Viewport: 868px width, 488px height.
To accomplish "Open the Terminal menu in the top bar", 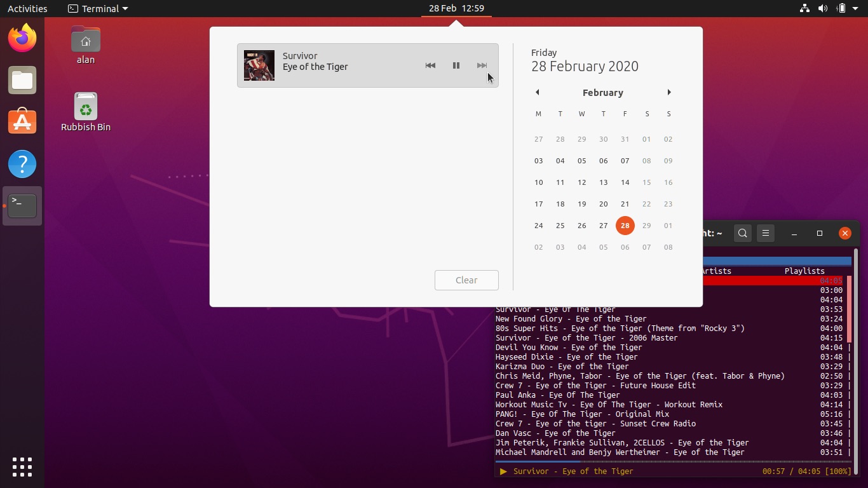I will click(x=98, y=8).
